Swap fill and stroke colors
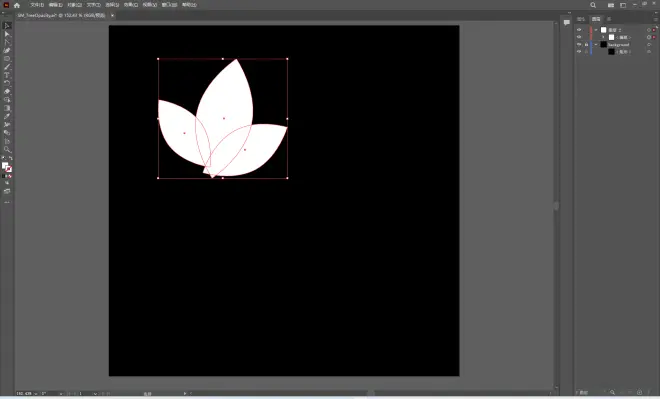 [11, 159]
